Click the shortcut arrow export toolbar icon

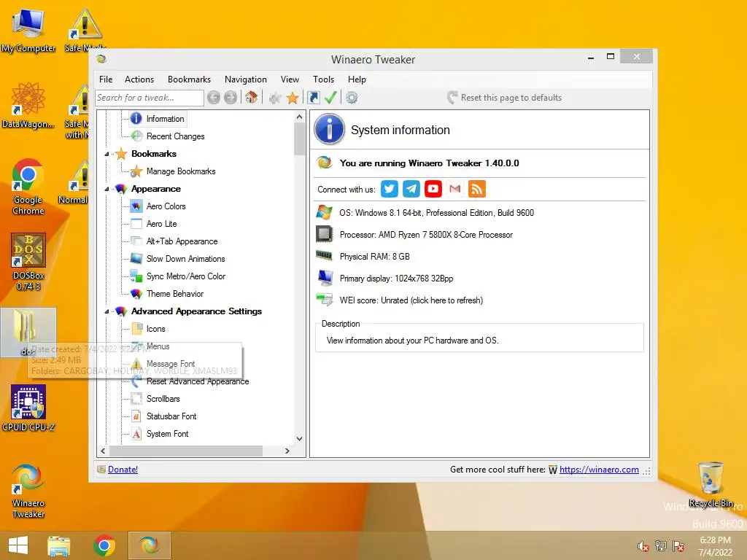coord(314,98)
